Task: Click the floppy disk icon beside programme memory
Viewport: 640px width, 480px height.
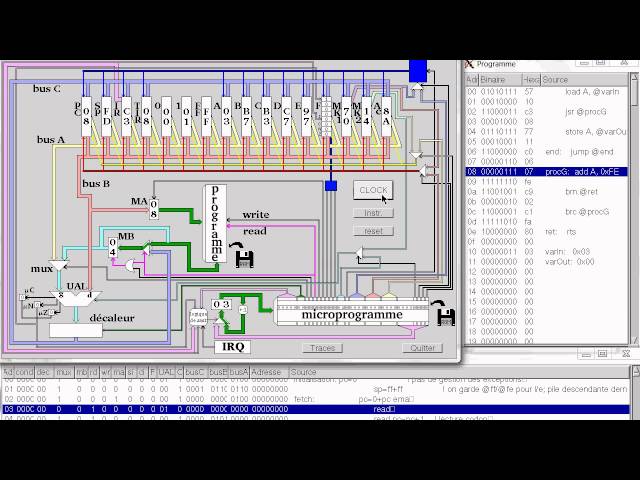Action: [243, 260]
